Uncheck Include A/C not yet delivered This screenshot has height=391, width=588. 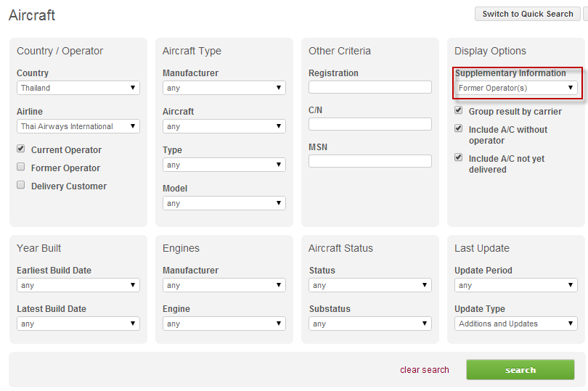pyautogui.click(x=459, y=157)
